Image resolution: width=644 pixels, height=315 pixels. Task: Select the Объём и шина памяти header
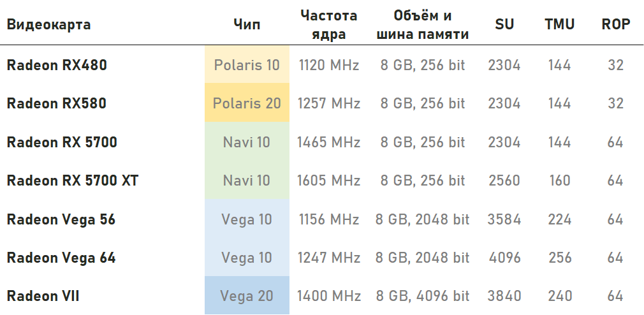[x=422, y=25]
